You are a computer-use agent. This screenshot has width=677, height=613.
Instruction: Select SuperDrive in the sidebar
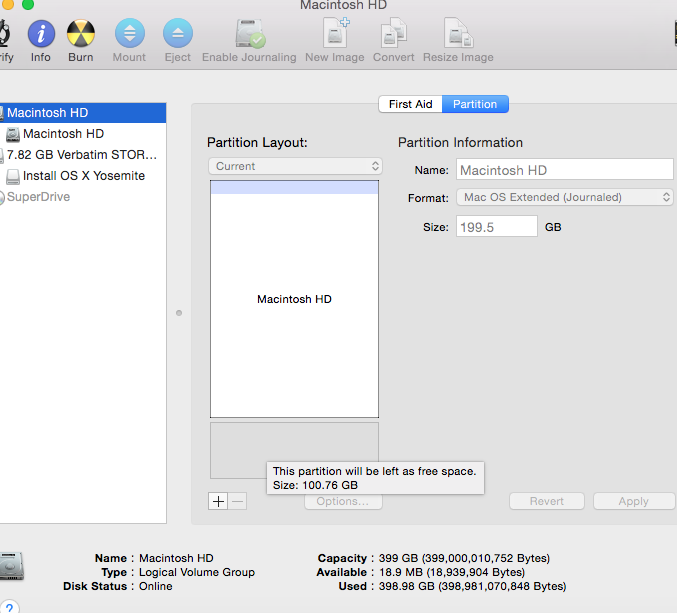[x=83, y=197]
